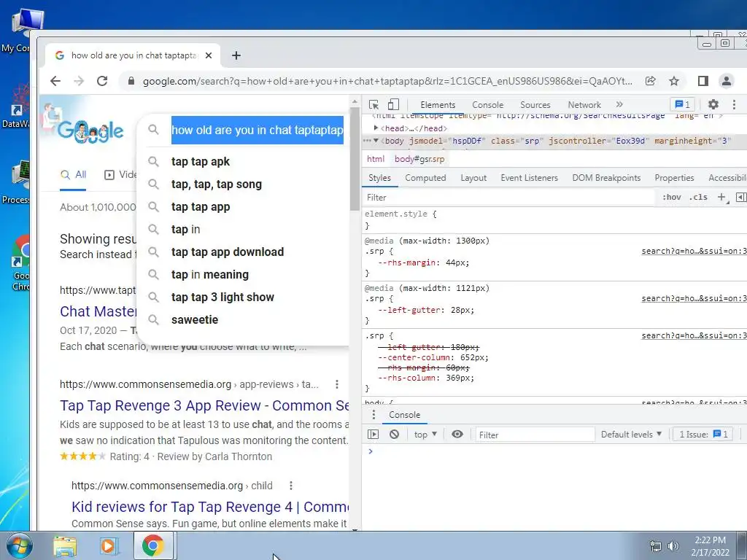
Task: Show the console sidebar icon
Action: pyautogui.click(x=373, y=435)
